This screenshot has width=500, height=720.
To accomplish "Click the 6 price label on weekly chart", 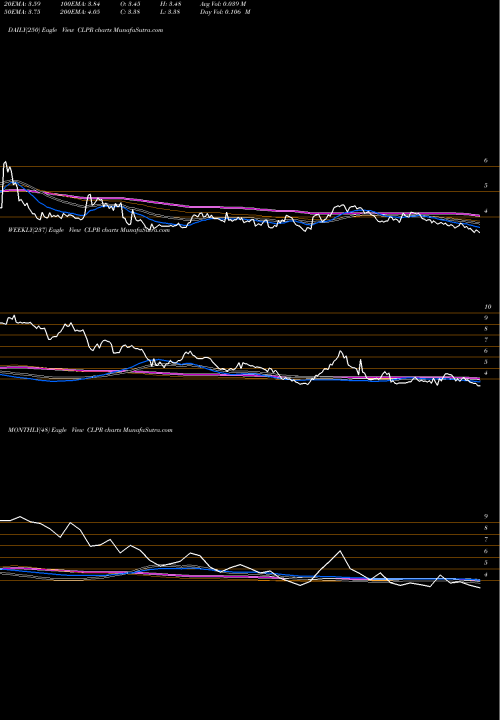I will [485, 351].
